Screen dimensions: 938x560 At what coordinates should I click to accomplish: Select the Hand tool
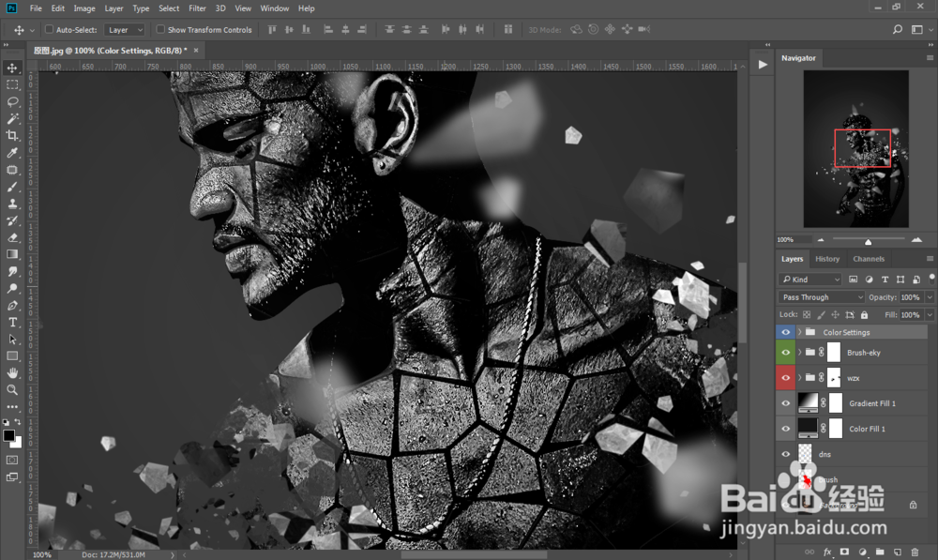[12, 372]
